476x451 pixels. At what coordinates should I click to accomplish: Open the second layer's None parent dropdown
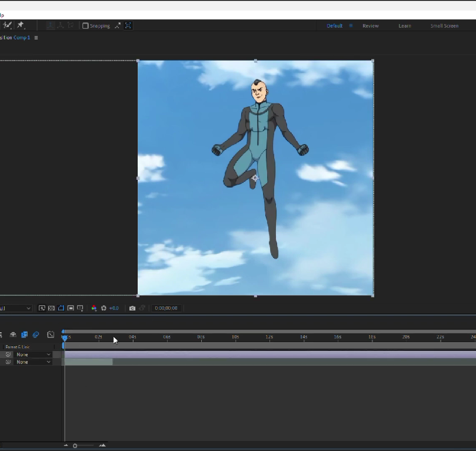33,362
